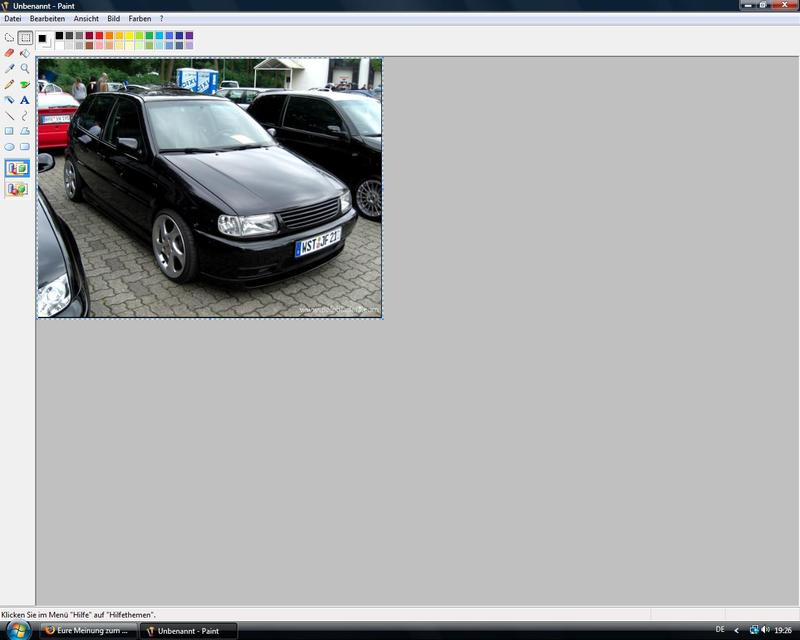The image size is (800, 640).
Task: Enable transparent selection mode option
Action: point(17,189)
